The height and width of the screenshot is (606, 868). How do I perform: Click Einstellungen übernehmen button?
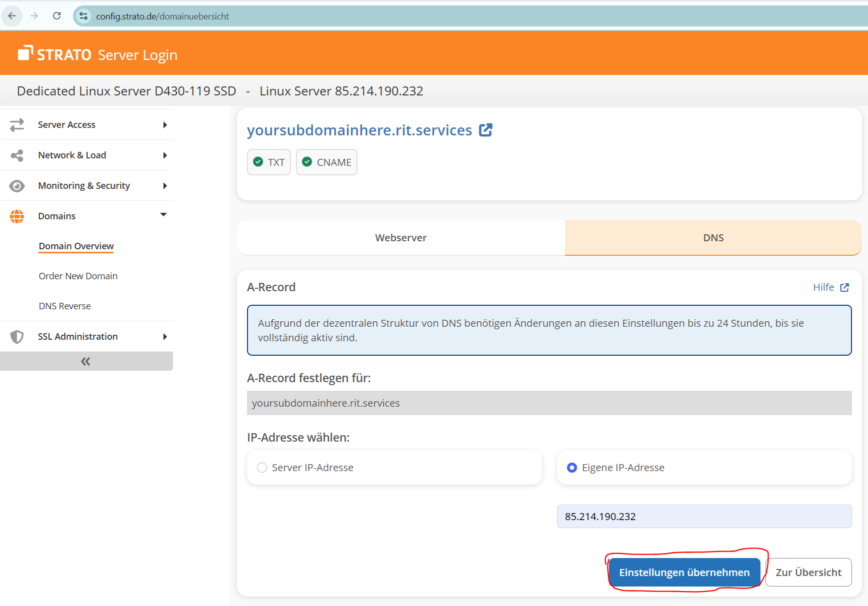(684, 573)
